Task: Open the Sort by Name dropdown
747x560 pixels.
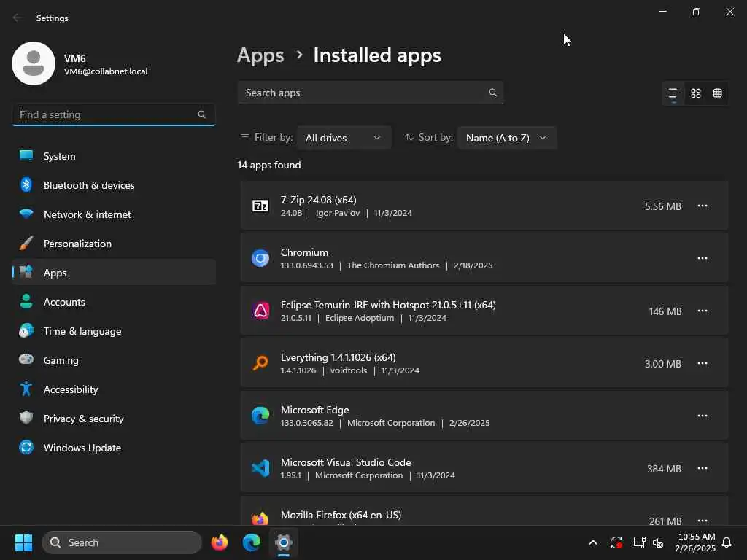Action: [x=506, y=138]
